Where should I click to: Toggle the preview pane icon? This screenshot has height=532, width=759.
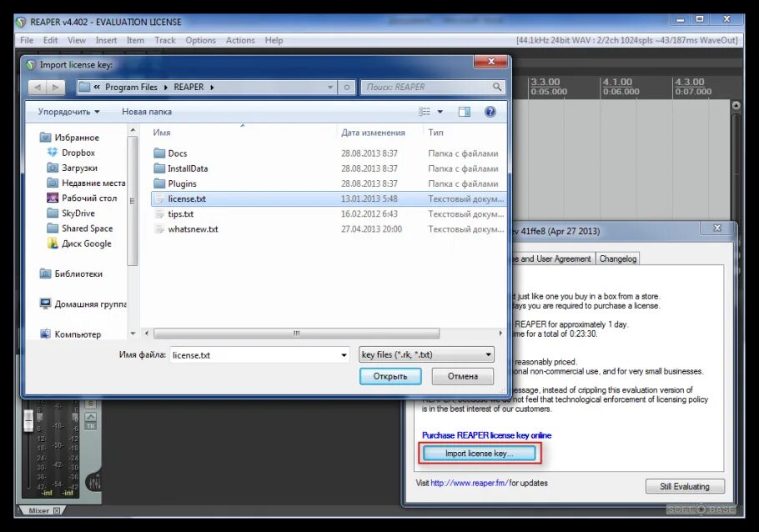point(465,112)
